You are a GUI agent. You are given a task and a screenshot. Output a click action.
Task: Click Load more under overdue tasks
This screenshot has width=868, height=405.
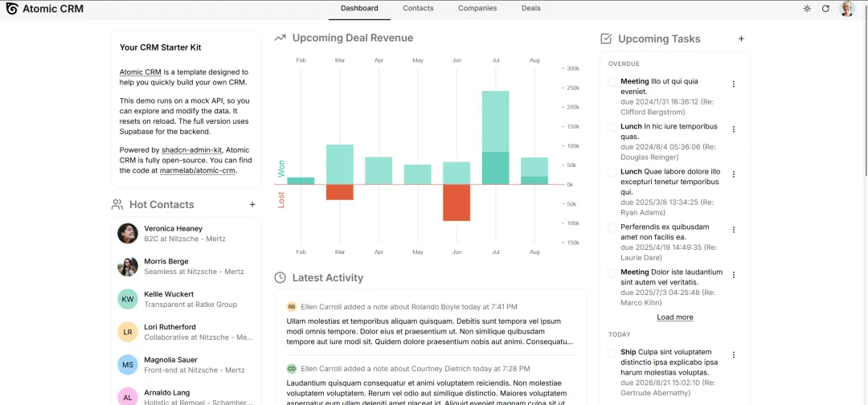(x=675, y=317)
